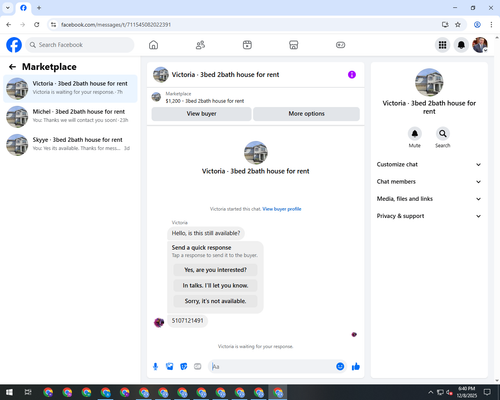This screenshot has width=500, height=400.
Task: Open a new browser tab
Action: [x=39, y=8]
